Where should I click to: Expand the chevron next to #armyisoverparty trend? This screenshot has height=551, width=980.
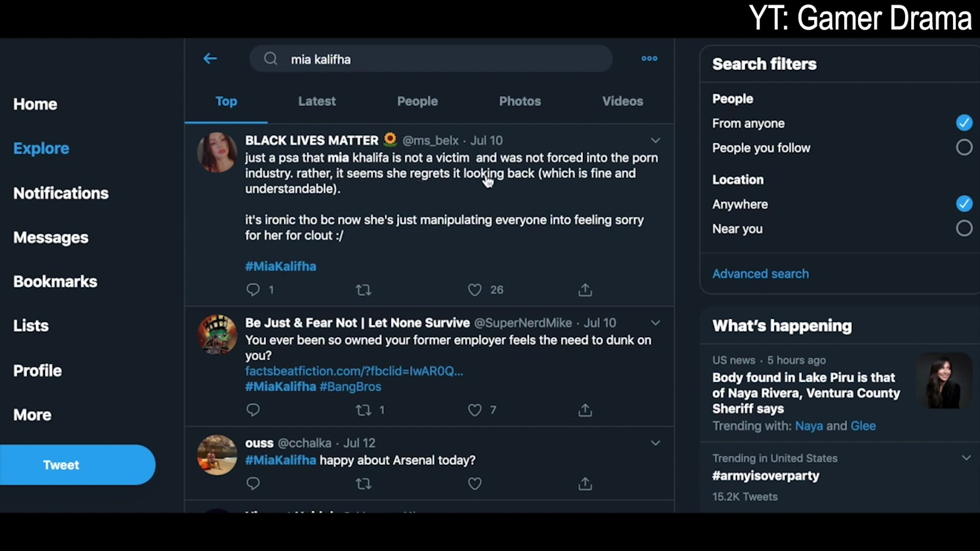(966, 458)
